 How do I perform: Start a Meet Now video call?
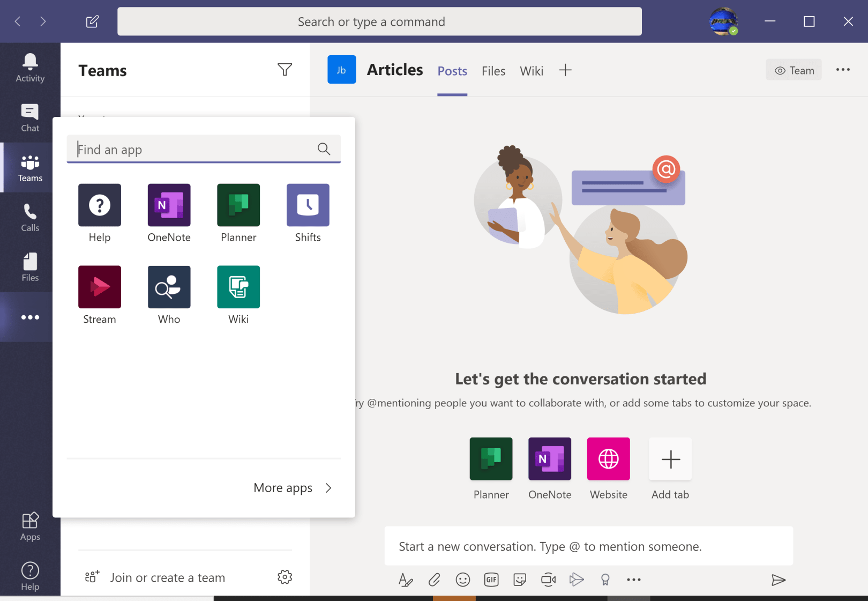point(548,580)
